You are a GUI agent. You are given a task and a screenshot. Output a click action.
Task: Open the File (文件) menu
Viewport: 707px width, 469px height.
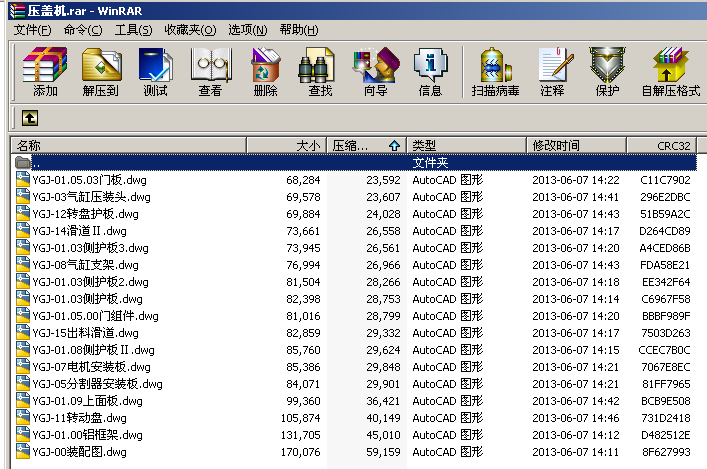point(32,30)
